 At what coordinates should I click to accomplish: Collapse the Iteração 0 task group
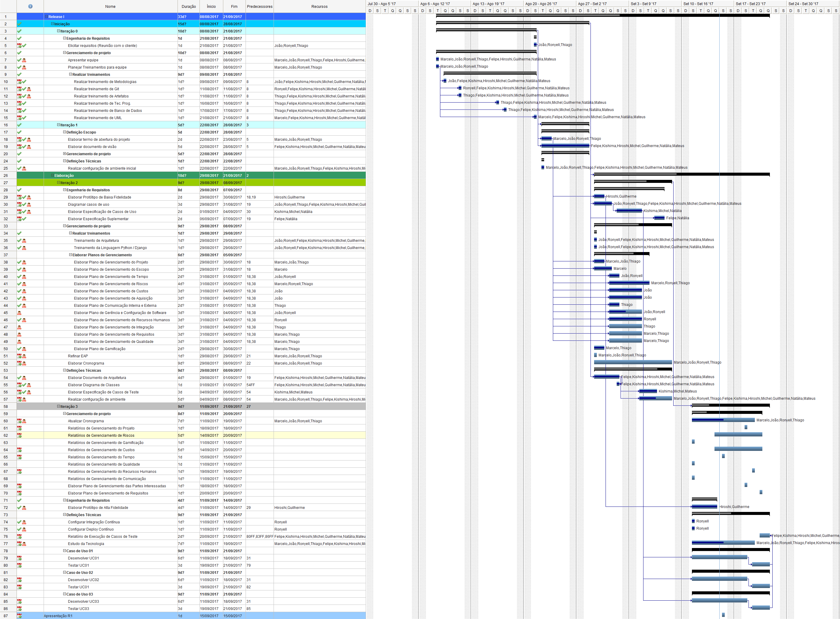coord(58,31)
